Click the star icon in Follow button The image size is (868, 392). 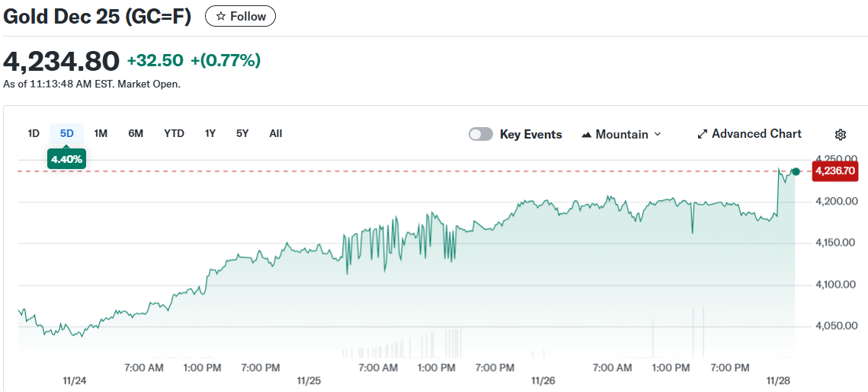[x=221, y=16]
